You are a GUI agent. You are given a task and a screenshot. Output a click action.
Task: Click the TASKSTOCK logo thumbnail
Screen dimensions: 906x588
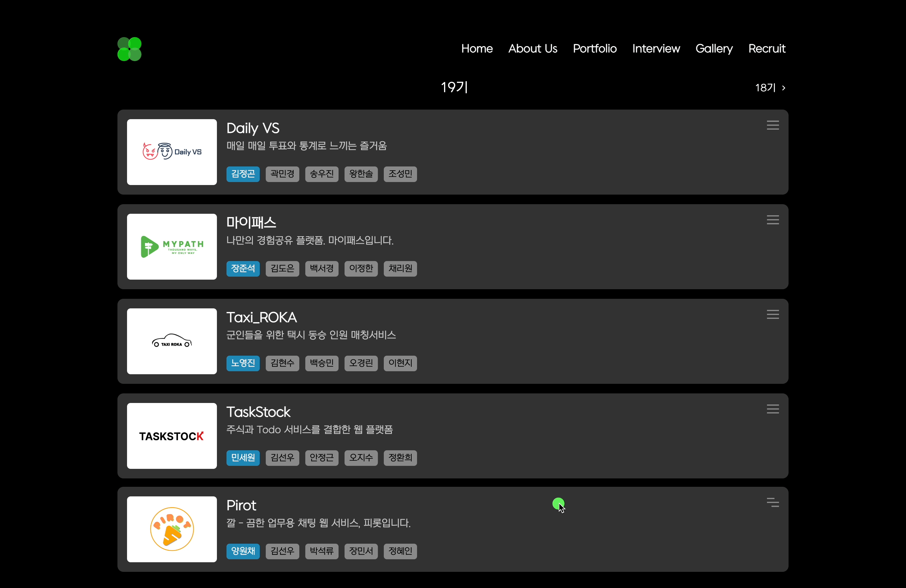172,436
